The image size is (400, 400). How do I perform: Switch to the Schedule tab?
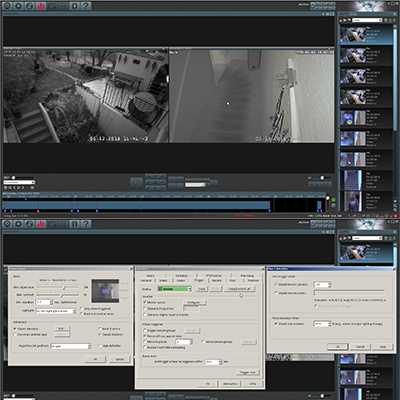(182, 276)
